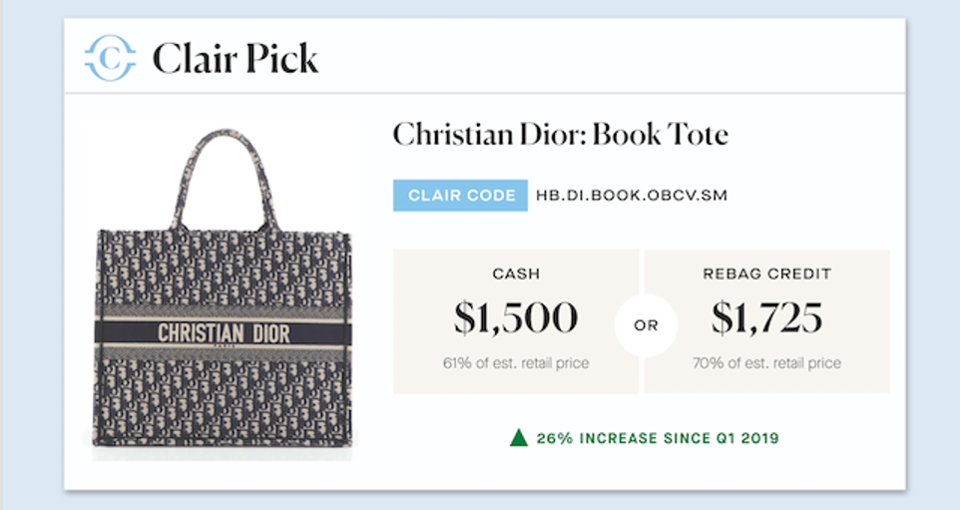
Task: Click the REBAG CREDIT label heading
Action: [x=767, y=274]
